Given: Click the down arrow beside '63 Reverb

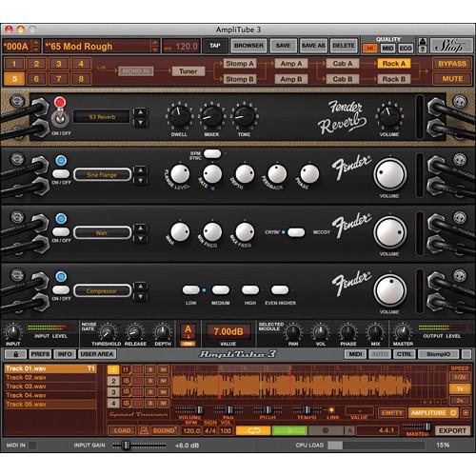Looking at the screenshot, I should click(x=140, y=123).
